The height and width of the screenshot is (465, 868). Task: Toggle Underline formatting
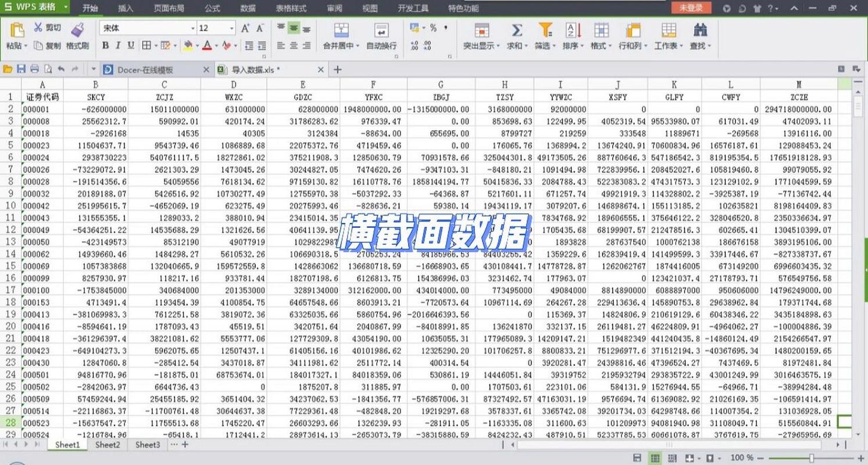click(131, 45)
